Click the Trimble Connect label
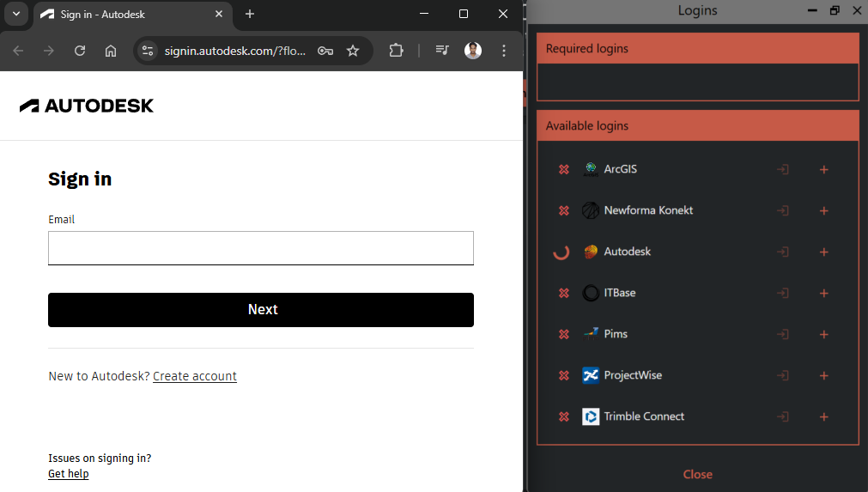 coord(644,416)
